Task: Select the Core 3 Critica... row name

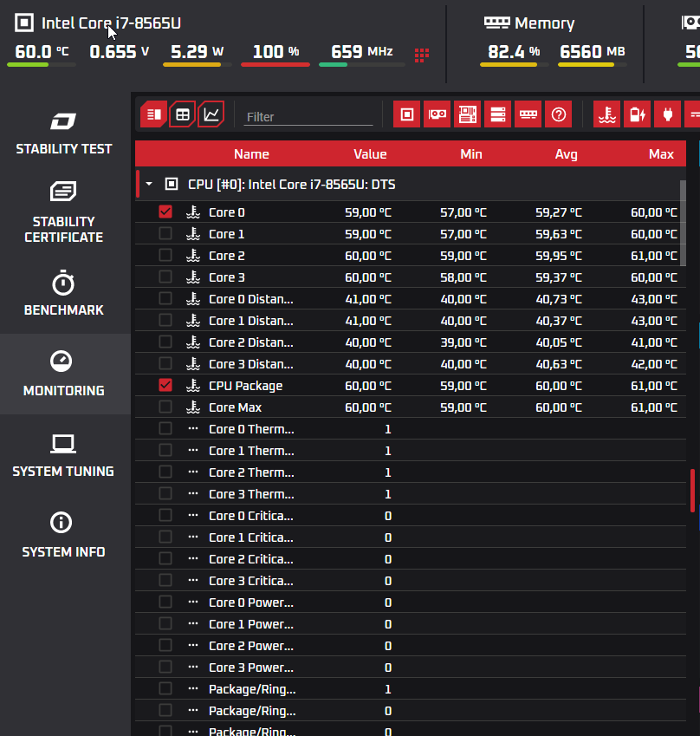Action: tap(251, 581)
